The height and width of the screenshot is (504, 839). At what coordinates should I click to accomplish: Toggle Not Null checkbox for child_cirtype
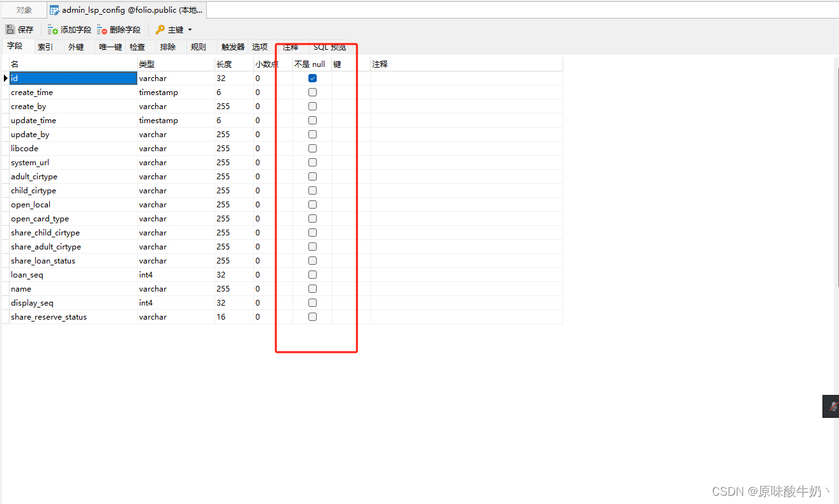click(312, 190)
